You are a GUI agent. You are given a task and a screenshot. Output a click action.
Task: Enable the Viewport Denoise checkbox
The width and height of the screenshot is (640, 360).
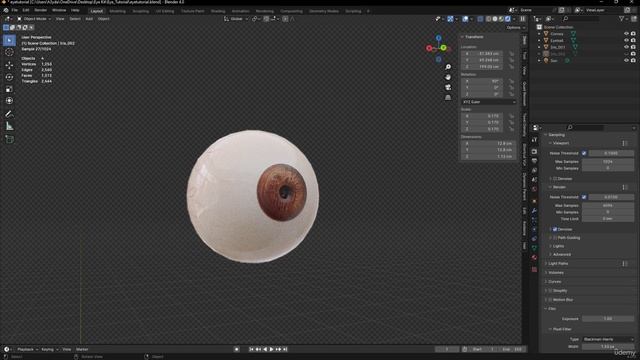pyautogui.click(x=555, y=179)
